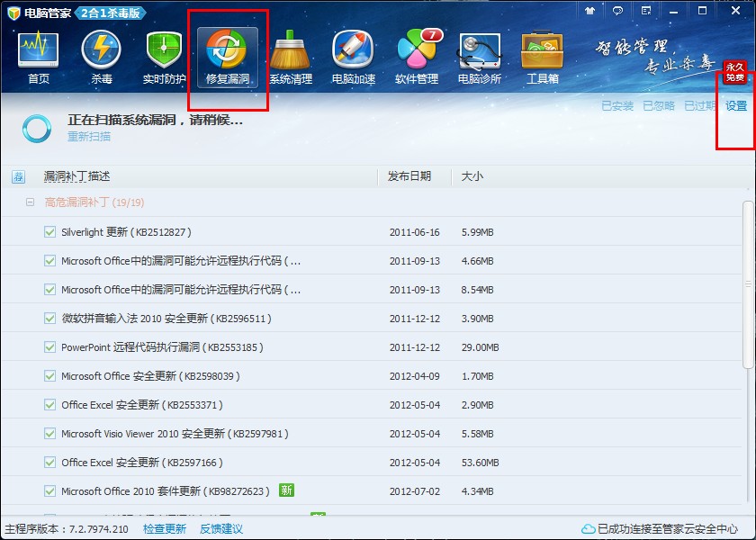
Task: Click the patch list vertical scrollbar
Action: (x=748, y=284)
